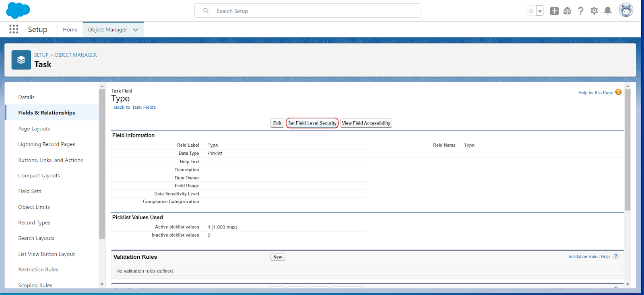The height and width of the screenshot is (295, 644).
Task: Open Buttons, Links, and Actions section
Action: [50, 160]
